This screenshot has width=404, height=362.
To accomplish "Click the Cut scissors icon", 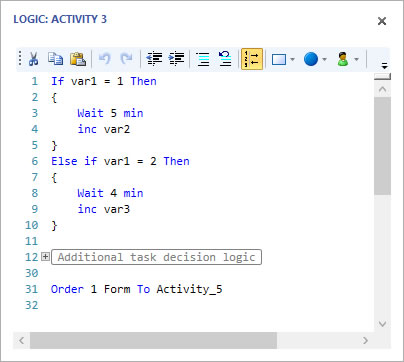I will point(33,59).
